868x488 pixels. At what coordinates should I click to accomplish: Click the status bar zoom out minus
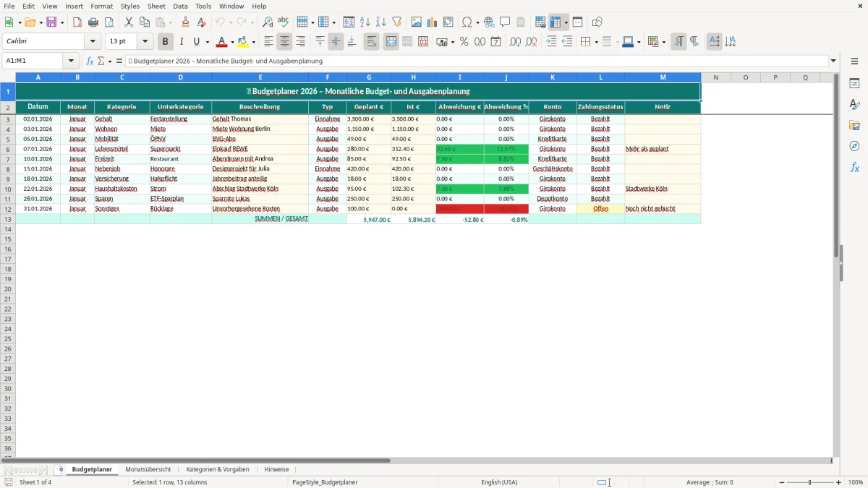(782, 482)
